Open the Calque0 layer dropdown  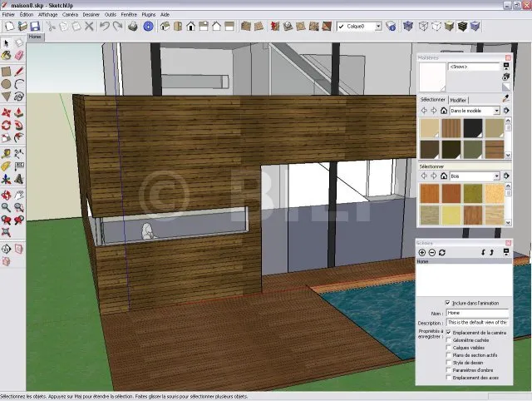pos(378,27)
